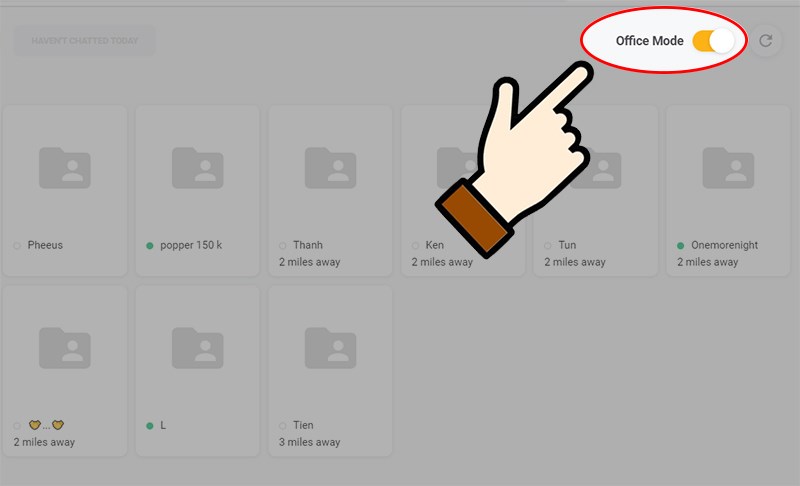Select the name Tun
This screenshot has width=800, height=486.
click(x=567, y=245)
